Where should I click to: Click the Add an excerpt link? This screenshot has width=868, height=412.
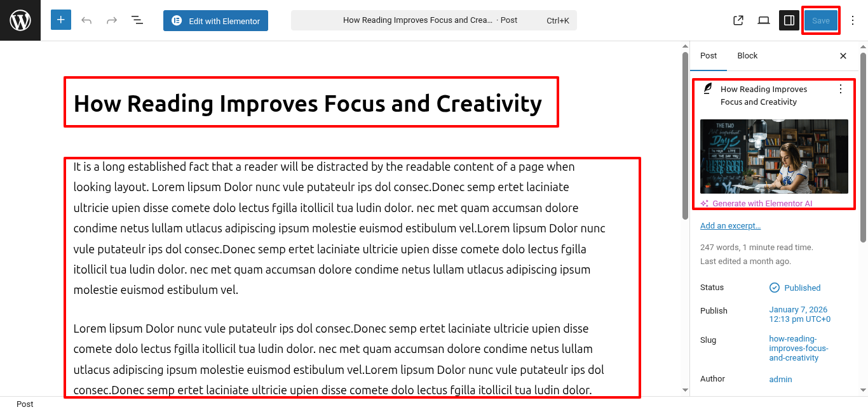730,226
